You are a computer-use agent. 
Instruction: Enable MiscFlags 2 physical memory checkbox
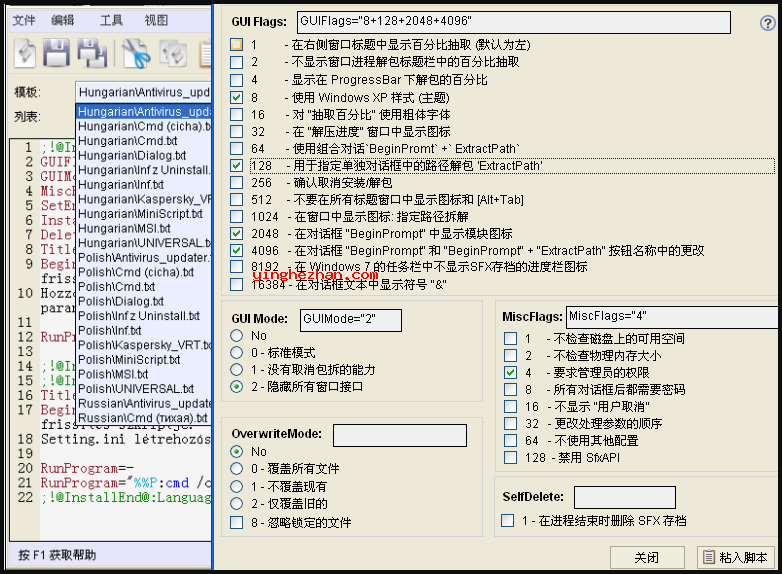510,356
